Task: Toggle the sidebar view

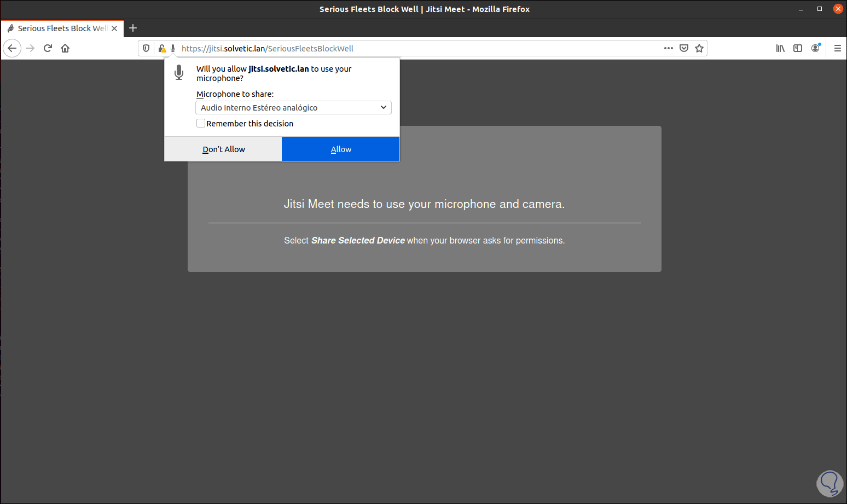Action: coord(798,48)
